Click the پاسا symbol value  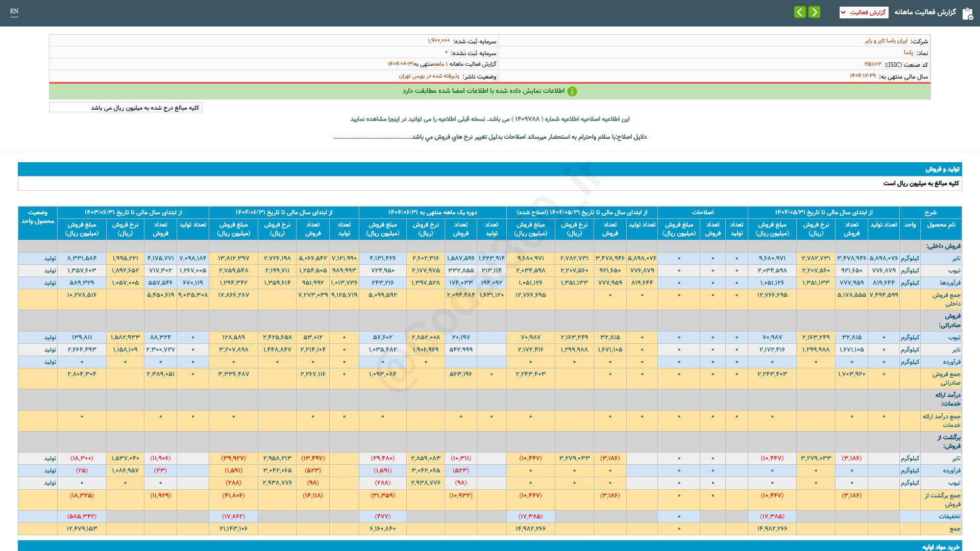[909, 53]
